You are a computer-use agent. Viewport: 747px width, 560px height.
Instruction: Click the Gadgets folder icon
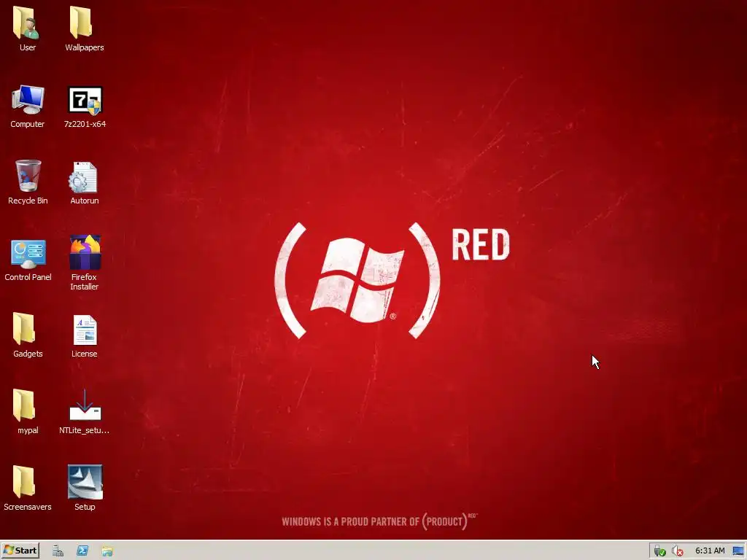25,329
